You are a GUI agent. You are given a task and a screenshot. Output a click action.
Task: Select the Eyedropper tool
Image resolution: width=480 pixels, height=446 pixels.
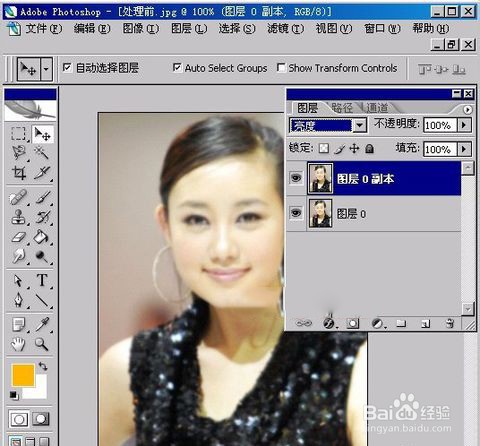pos(43,324)
